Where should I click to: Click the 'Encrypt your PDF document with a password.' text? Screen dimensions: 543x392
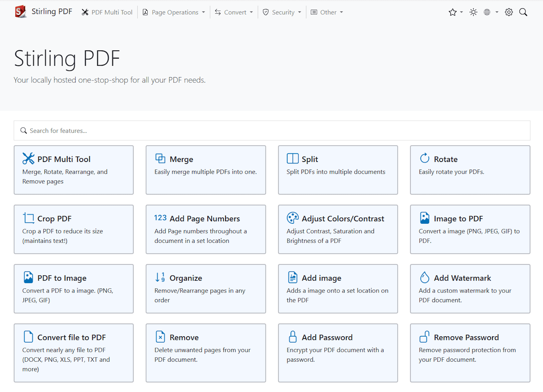tap(335, 355)
